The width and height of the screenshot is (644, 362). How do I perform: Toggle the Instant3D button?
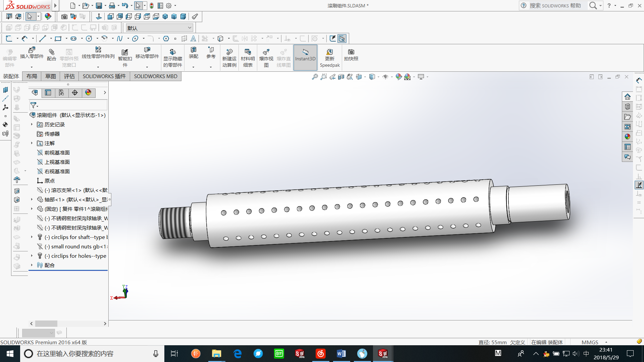[x=305, y=58]
